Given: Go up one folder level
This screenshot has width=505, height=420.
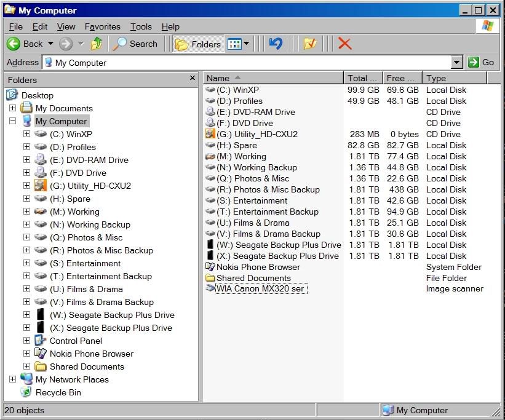Looking at the screenshot, I should click(x=97, y=44).
